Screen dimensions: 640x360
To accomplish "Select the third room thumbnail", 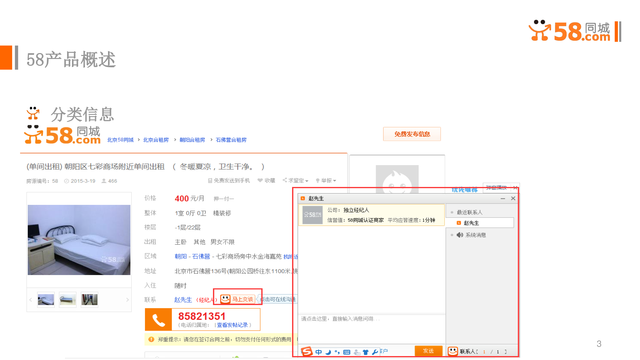I will coord(89,300).
